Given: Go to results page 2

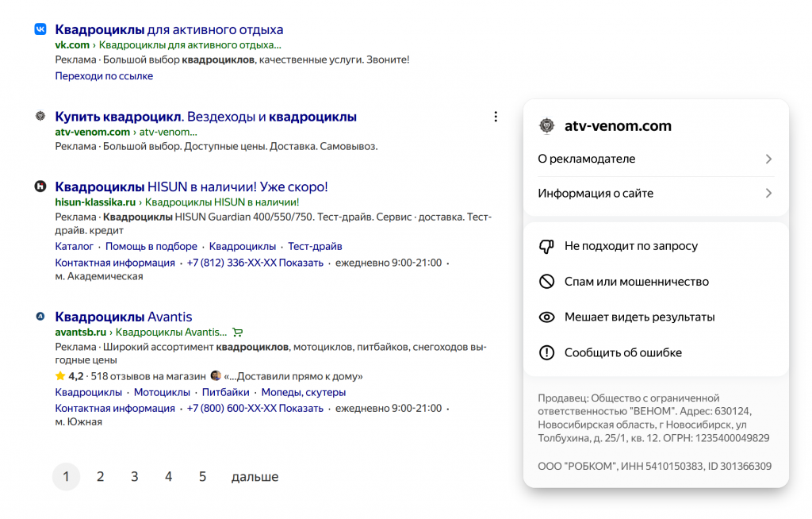Looking at the screenshot, I should coord(101,476).
